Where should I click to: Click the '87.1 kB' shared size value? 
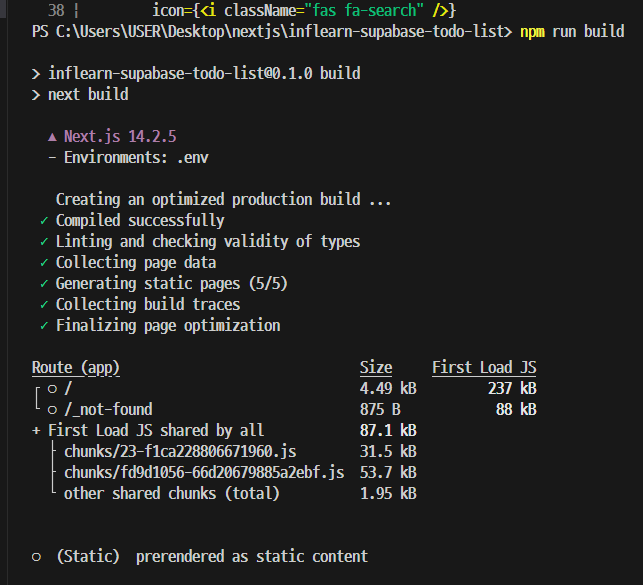point(388,430)
